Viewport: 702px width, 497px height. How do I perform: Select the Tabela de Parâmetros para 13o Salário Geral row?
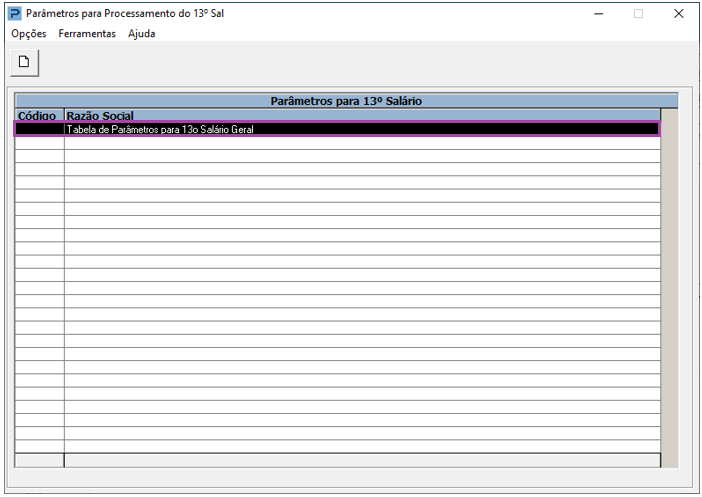tap(338, 129)
